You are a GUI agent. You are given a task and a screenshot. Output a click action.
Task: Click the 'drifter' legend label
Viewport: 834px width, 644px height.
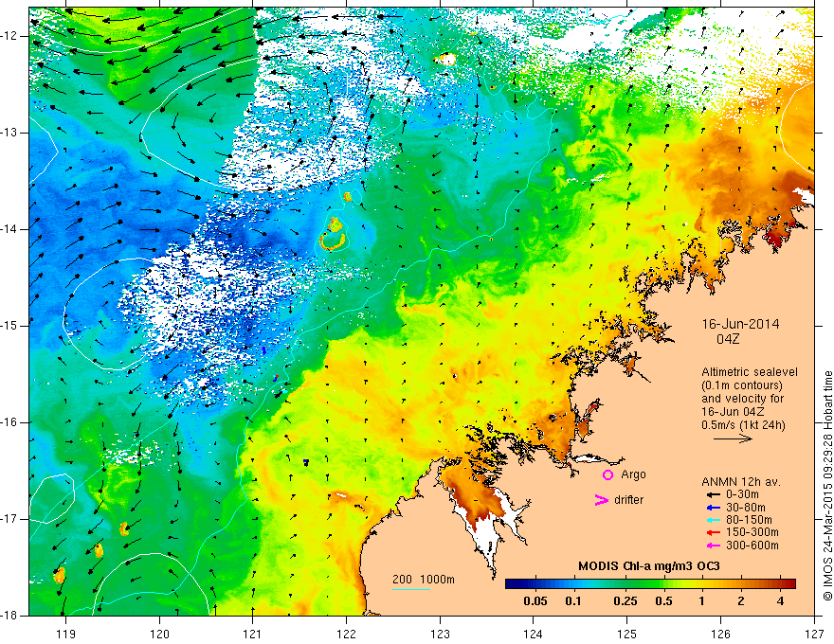point(628,500)
